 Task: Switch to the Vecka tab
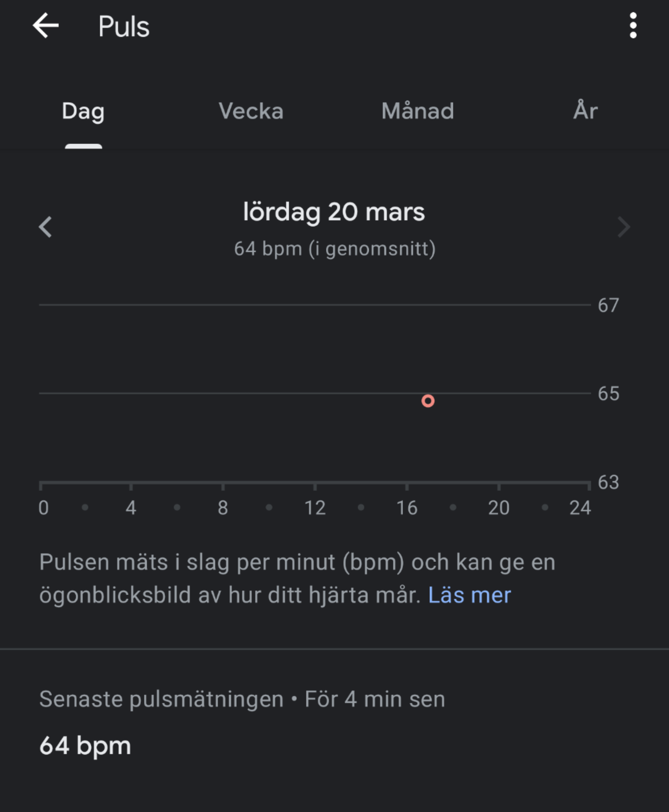[251, 111]
